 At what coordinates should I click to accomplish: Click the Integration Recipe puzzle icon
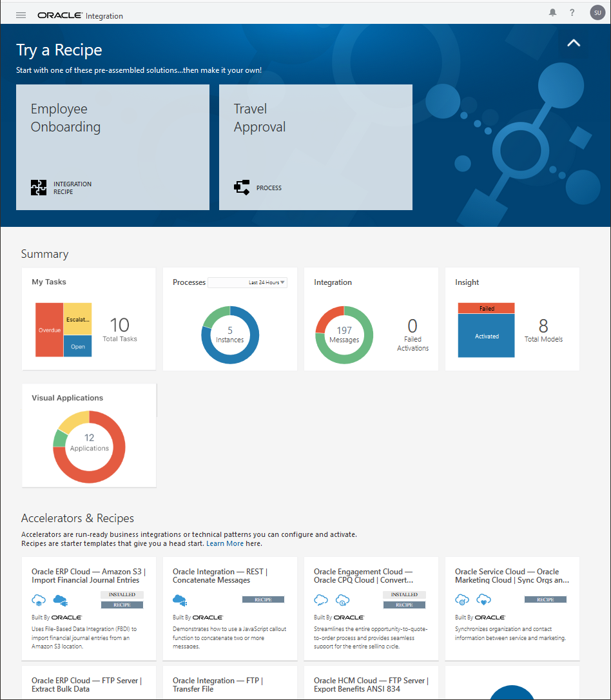[x=39, y=188]
